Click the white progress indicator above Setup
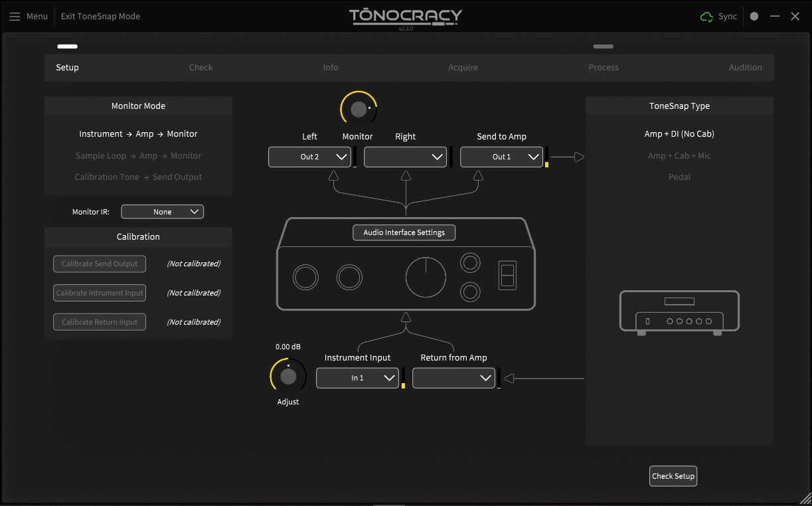812x506 pixels. pyautogui.click(x=67, y=46)
